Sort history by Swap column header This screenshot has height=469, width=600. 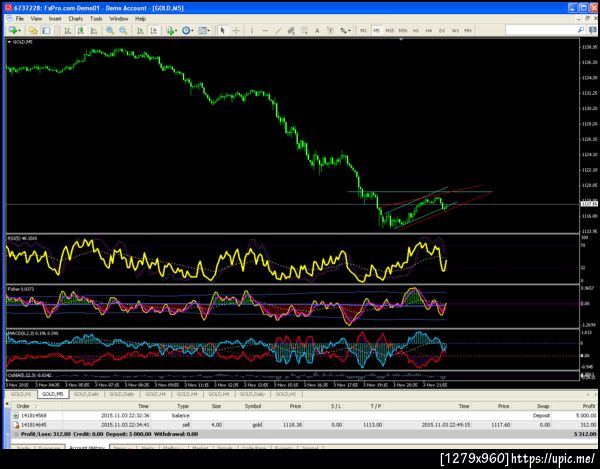(x=543, y=406)
